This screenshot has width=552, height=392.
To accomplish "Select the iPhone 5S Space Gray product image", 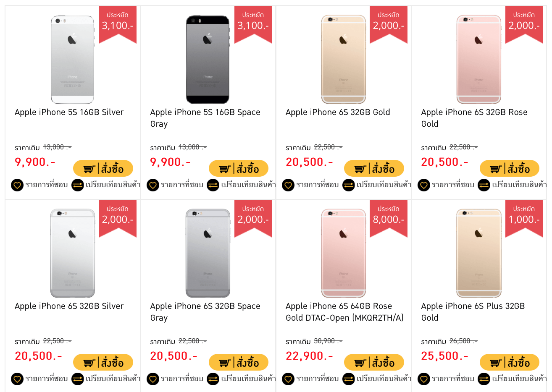I will (x=208, y=59).
